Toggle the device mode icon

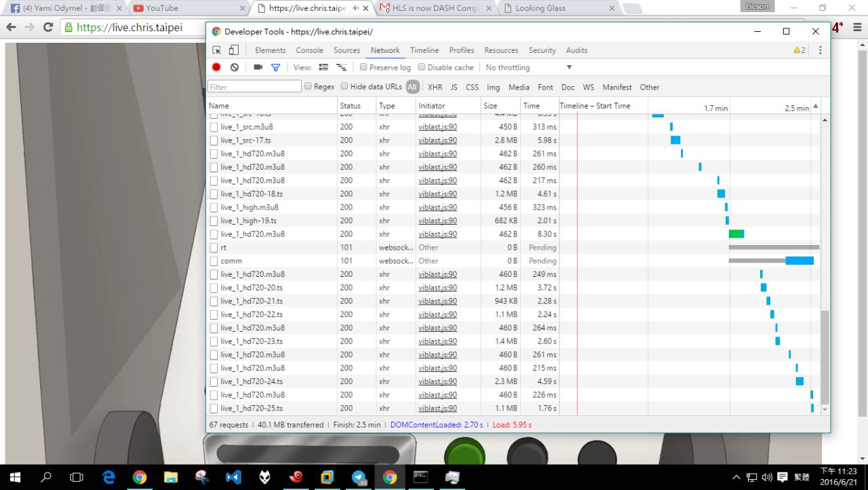233,50
